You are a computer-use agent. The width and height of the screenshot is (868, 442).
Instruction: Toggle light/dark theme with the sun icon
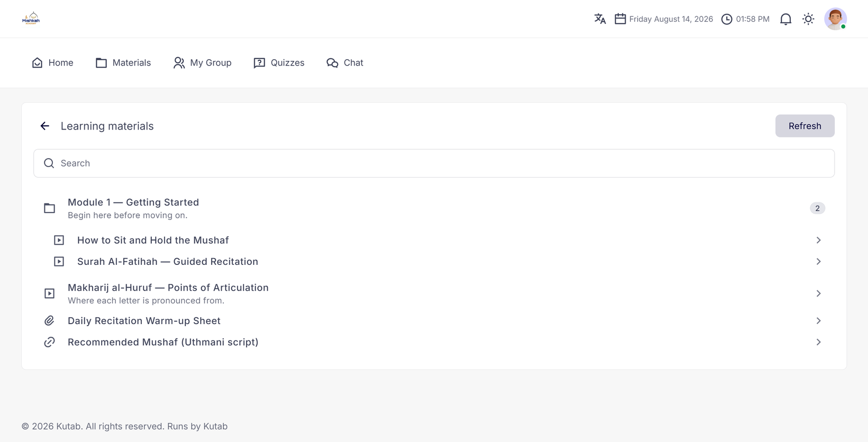pos(808,19)
